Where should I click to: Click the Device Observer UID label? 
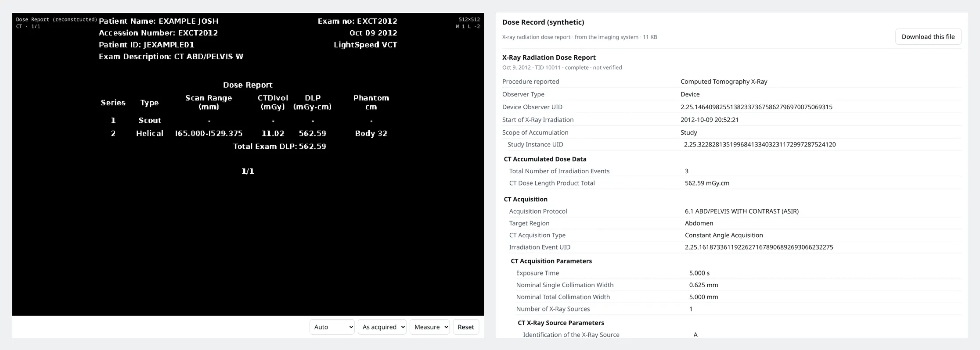532,107
